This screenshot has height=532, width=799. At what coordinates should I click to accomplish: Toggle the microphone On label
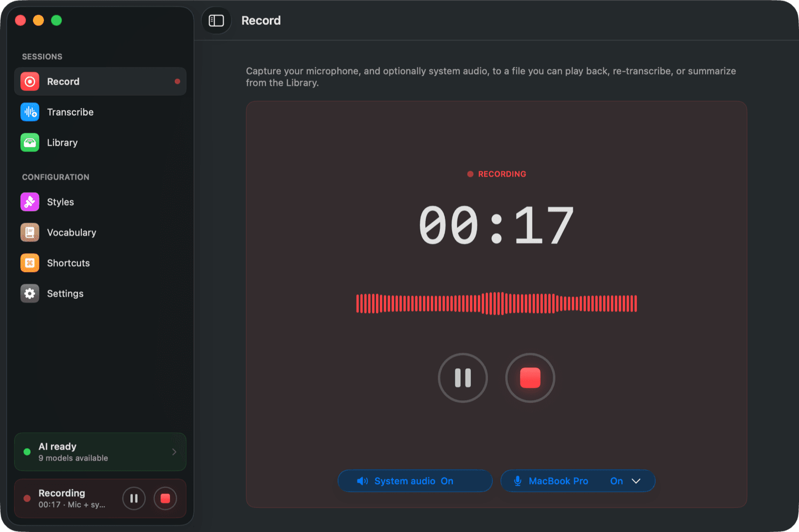click(616, 481)
